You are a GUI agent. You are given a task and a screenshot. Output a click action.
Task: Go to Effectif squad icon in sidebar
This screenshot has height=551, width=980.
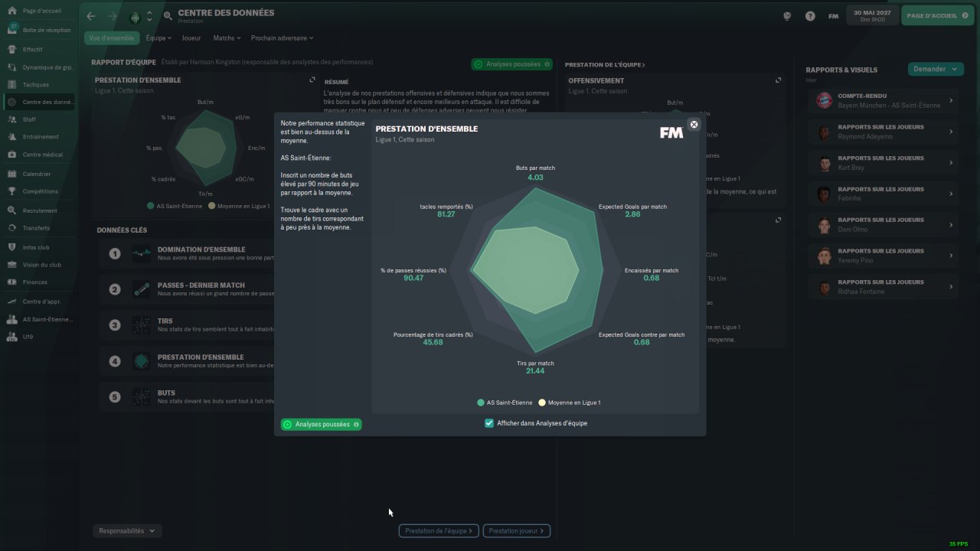12,49
